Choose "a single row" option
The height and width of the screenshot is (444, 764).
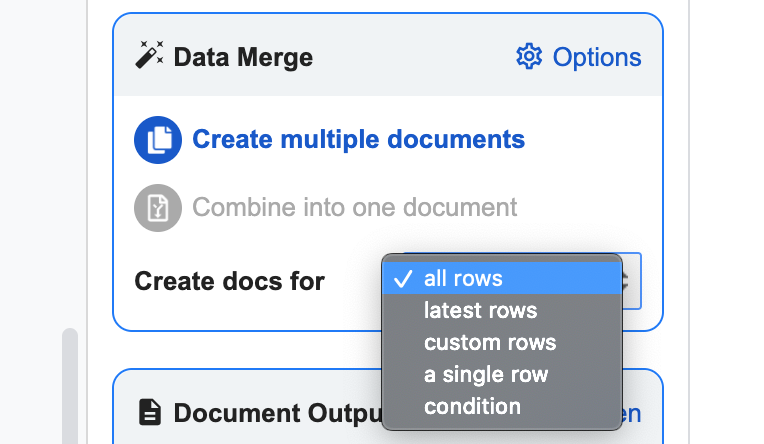point(485,375)
